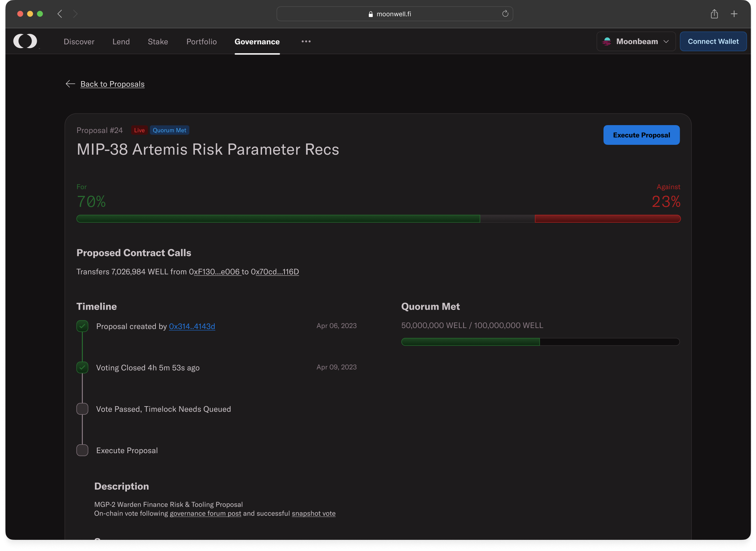Click the moonwell.fi address bar
Screen dimensions: 756x551
[x=394, y=14]
